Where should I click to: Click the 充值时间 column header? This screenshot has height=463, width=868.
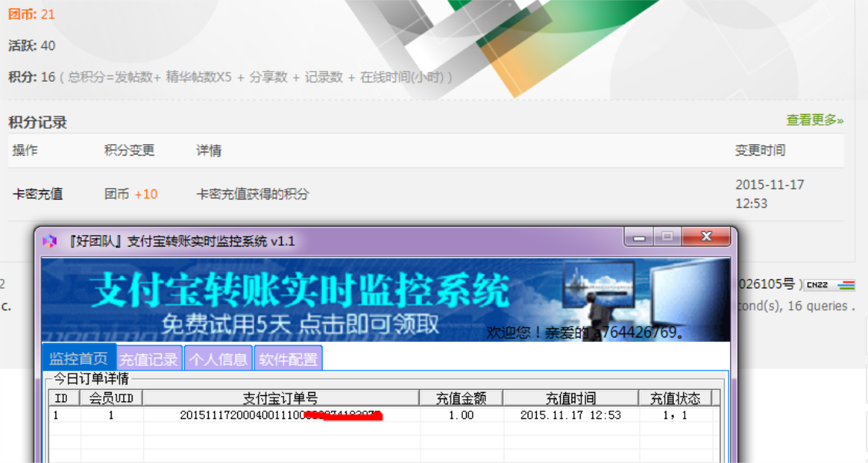(x=571, y=398)
